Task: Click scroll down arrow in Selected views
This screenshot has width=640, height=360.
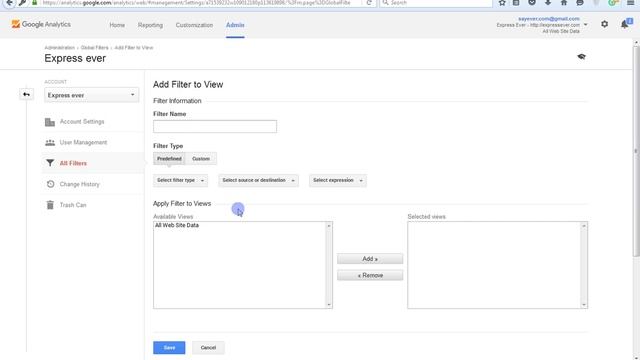Action: pyautogui.click(x=584, y=304)
